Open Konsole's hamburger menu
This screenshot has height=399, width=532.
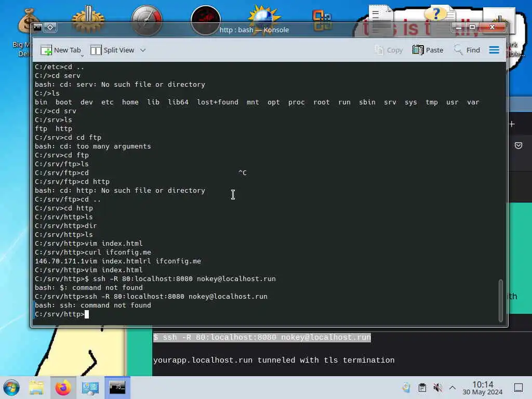[x=494, y=50]
